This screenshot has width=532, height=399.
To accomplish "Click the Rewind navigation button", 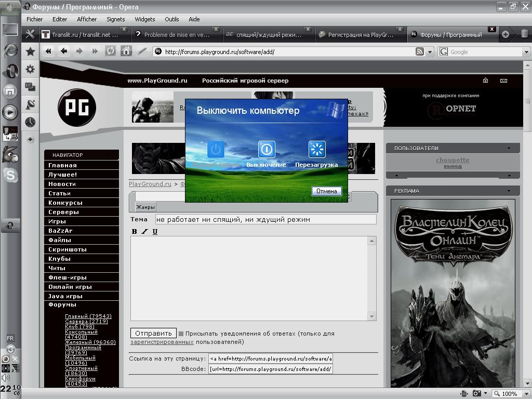I will coord(48,51).
